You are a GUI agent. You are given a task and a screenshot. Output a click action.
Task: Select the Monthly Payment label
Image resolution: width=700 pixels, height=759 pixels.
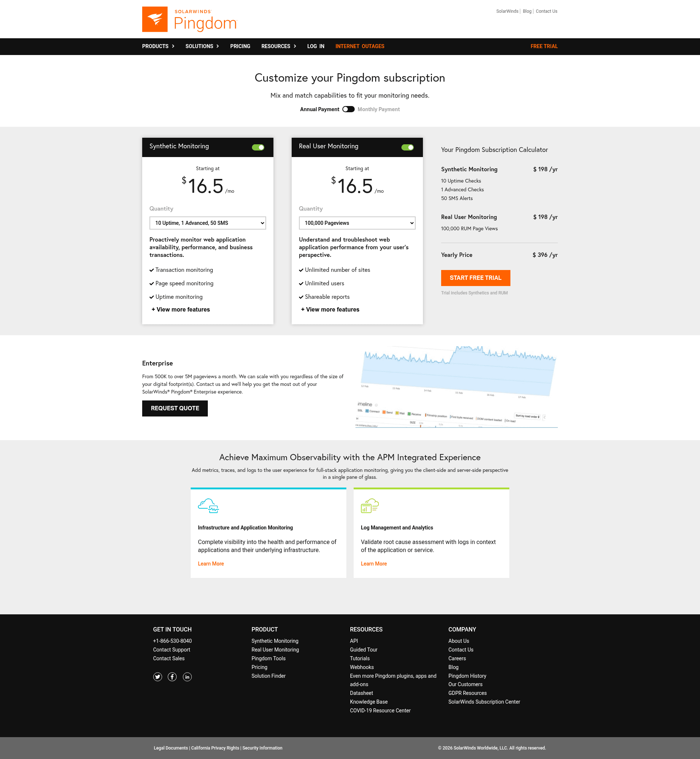[x=378, y=109]
